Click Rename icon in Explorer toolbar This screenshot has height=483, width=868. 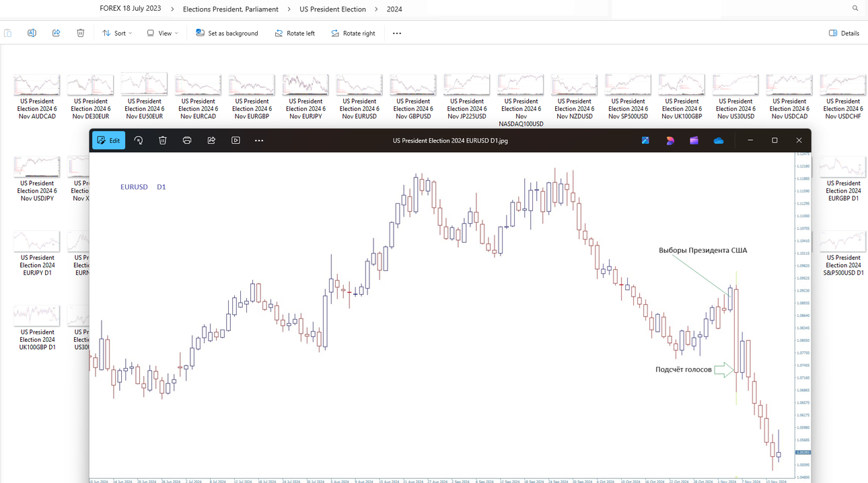click(32, 33)
